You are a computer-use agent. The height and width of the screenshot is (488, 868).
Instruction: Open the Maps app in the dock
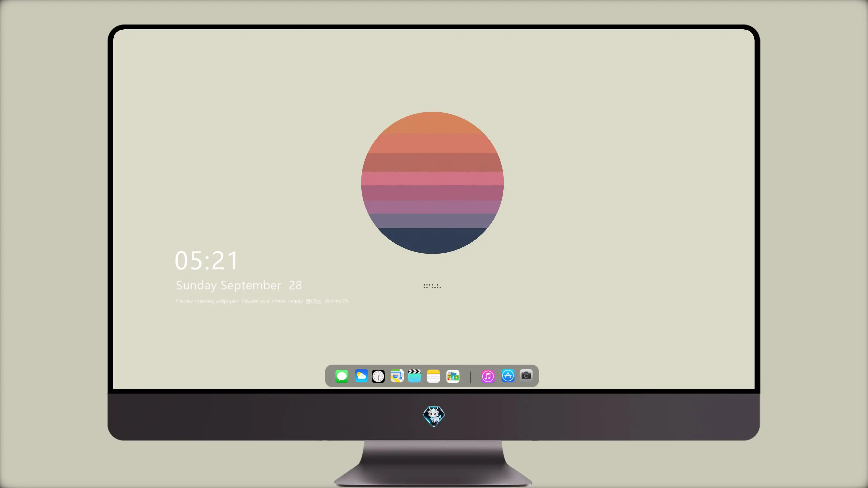397,376
